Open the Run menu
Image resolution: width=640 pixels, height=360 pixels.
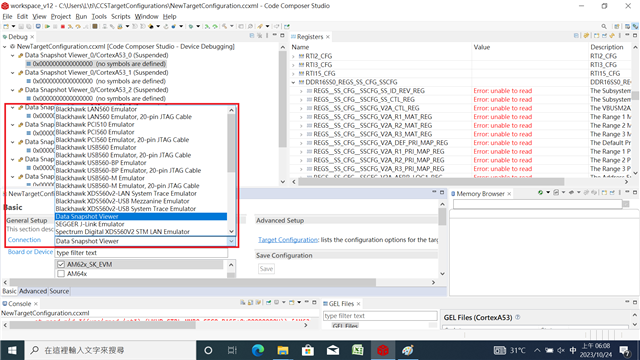tap(81, 16)
